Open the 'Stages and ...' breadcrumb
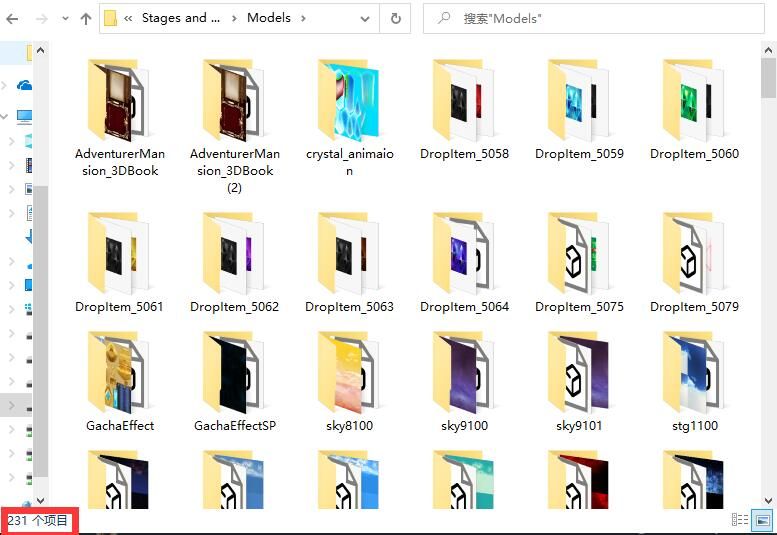This screenshot has width=777, height=535. [181, 18]
